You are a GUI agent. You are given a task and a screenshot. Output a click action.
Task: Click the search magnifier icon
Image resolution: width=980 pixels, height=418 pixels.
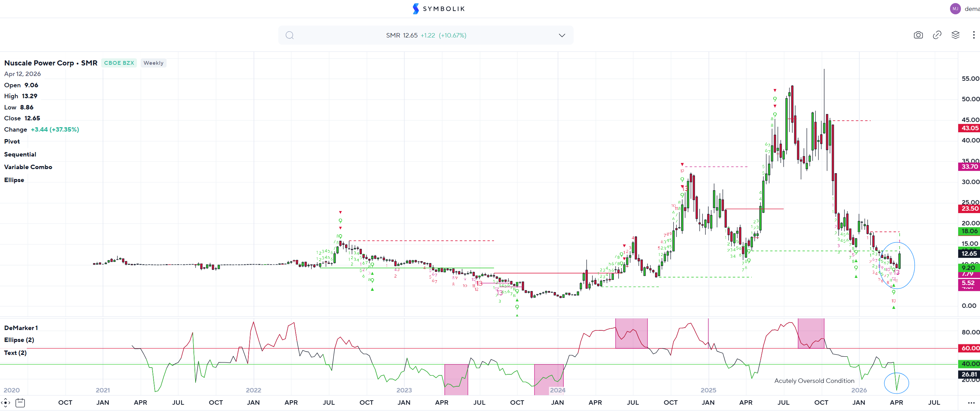point(290,35)
